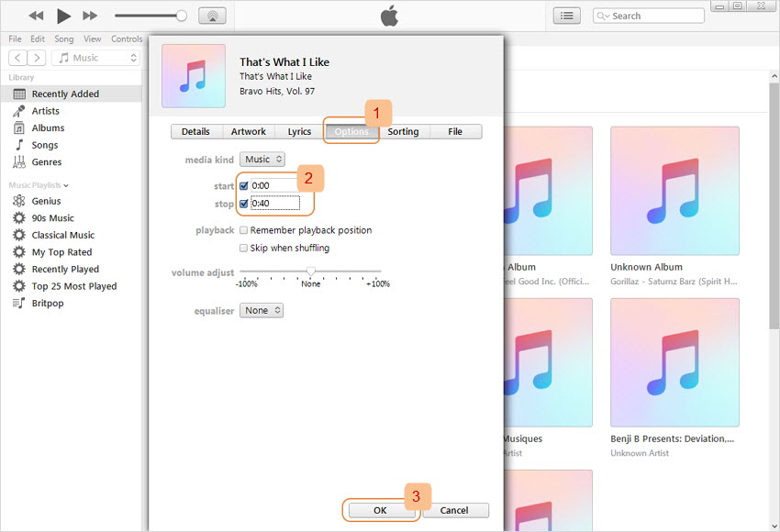The image size is (780, 532).
Task: Click the Recently Played gear icon
Action: [x=19, y=269]
